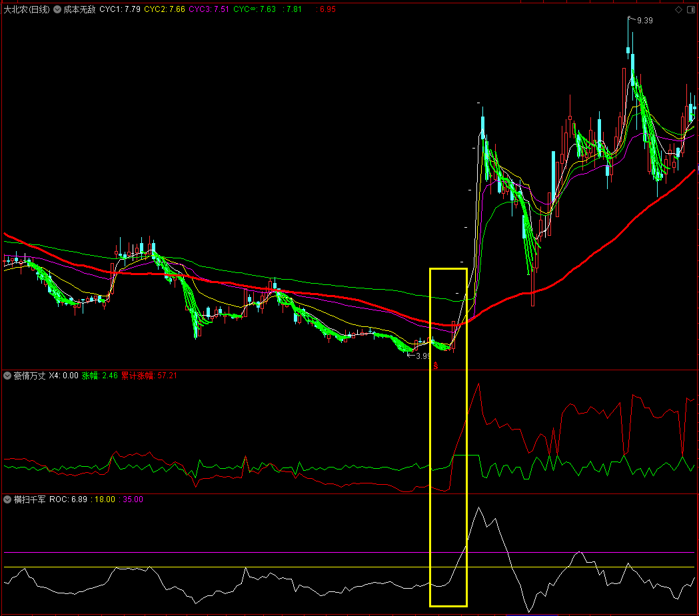The image size is (699, 616).
Task: Click the yellow CYC2: 7.66 value
Action: coord(165,9)
